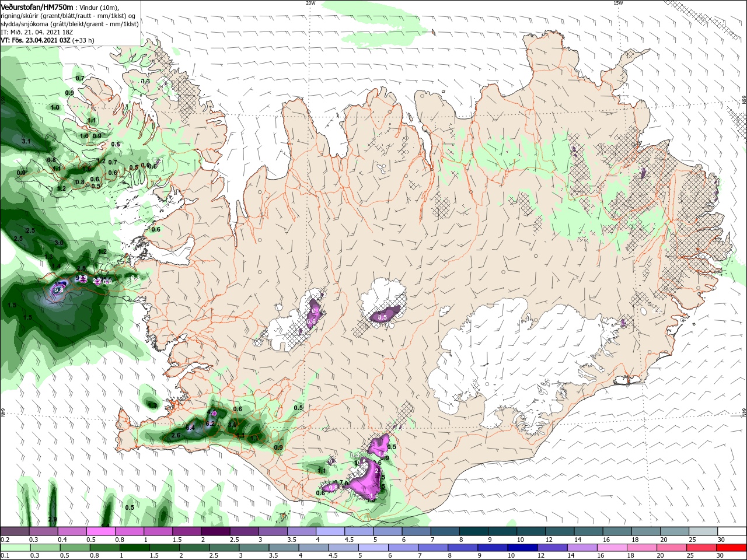Click the 6.2 precipitation value on the map

pyautogui.click(x=211, y=423)
